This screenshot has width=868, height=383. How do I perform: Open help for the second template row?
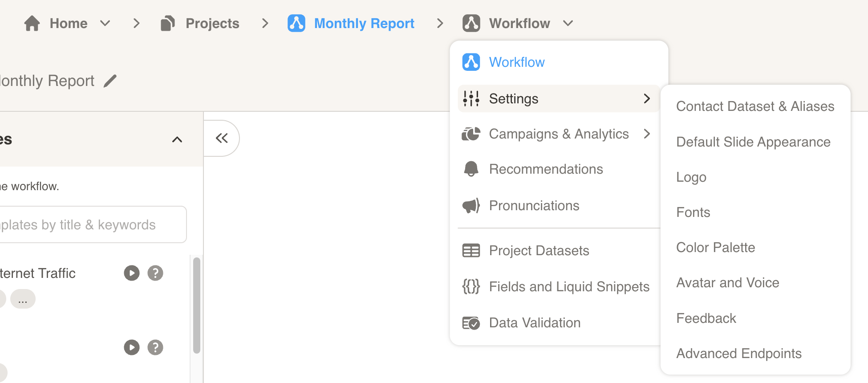[x=155, y=347]
